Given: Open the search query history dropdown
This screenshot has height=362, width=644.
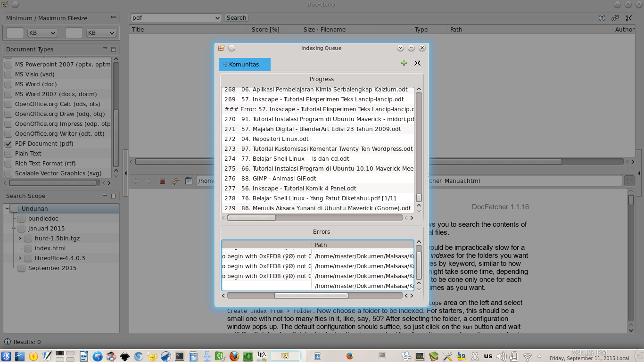Looking at the screenshot, I should pos(217,18).
